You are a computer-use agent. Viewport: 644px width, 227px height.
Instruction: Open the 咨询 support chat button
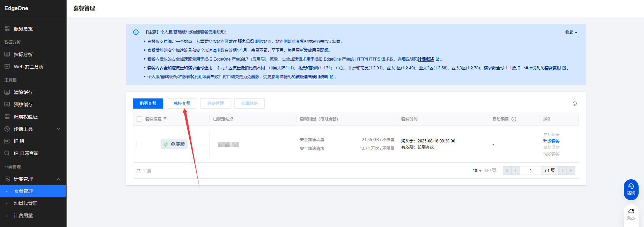click(x=631, y=189)
